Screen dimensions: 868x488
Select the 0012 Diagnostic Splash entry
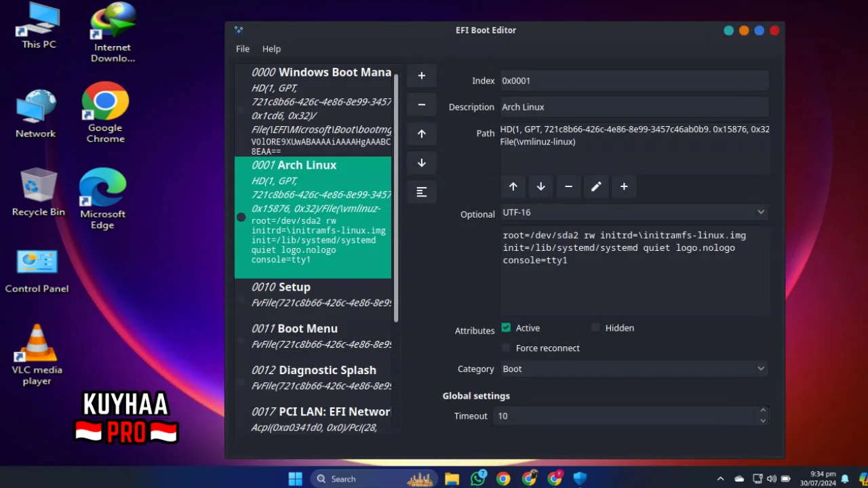(x=313, y=378)
